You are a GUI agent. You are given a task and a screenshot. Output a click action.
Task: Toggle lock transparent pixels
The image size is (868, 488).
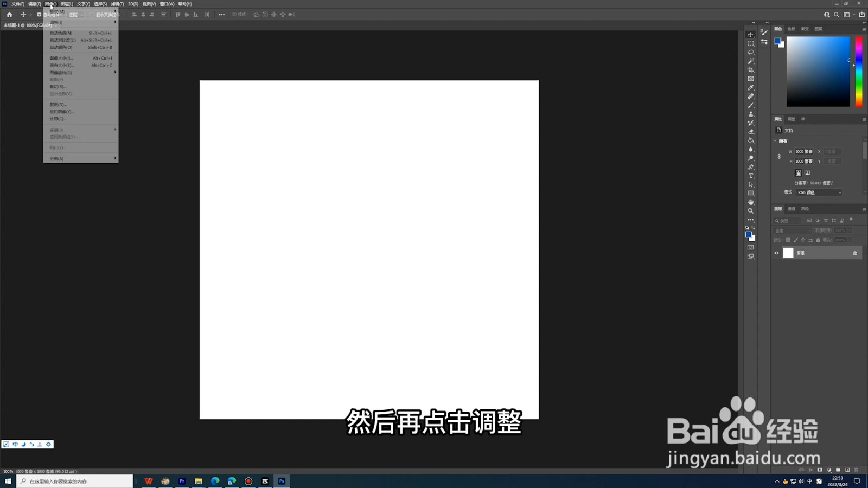click(788, 240)
